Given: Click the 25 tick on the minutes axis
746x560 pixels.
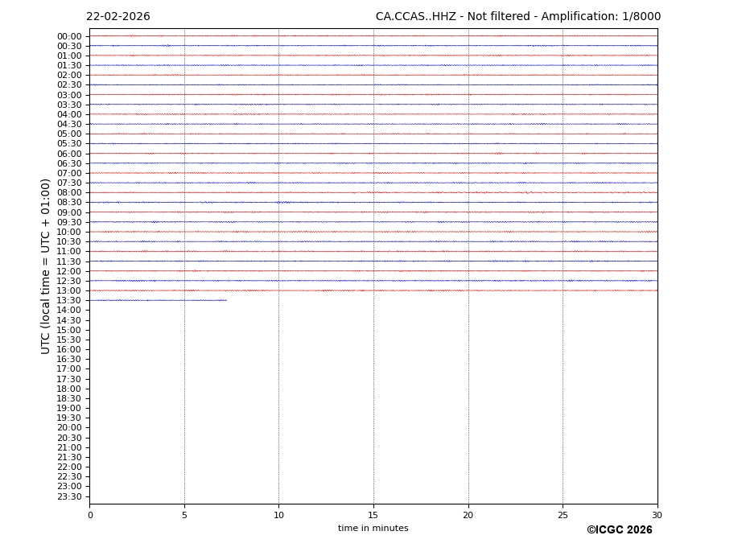Looking at the screenshot, I should tap(563, 515).
